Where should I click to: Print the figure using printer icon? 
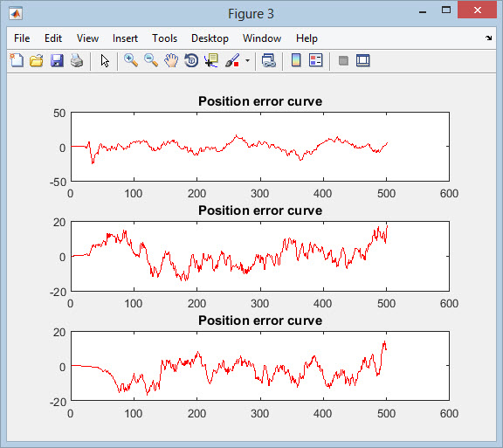(77, 60)
